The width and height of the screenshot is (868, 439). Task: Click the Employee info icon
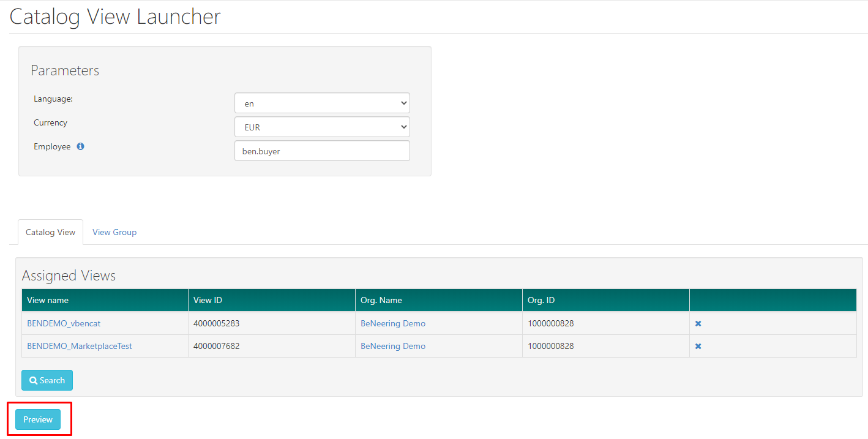80,147
